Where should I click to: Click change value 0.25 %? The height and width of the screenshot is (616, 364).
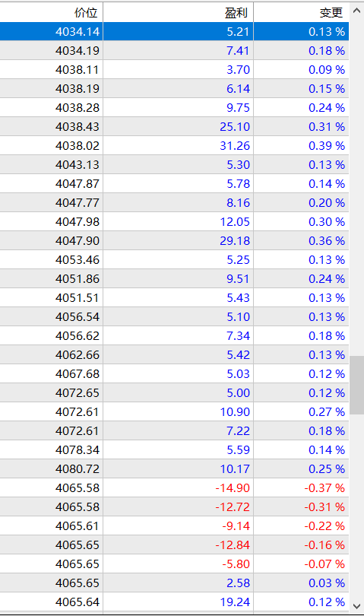[x=327, y=469]
